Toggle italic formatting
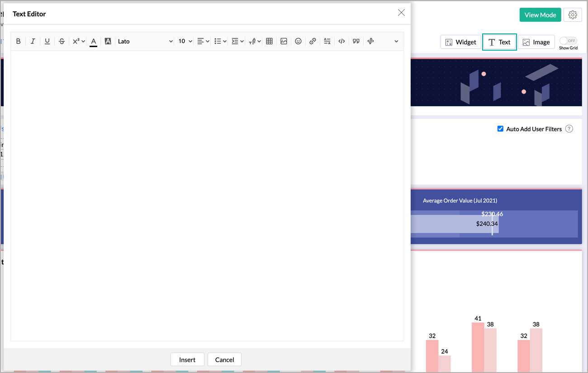Image resolution: width=588 pixels, height=373 pixels. (33, 41)
